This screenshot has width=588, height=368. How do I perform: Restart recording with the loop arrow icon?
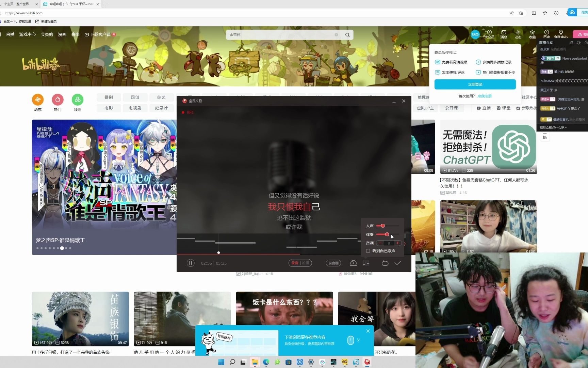point(385,263)
